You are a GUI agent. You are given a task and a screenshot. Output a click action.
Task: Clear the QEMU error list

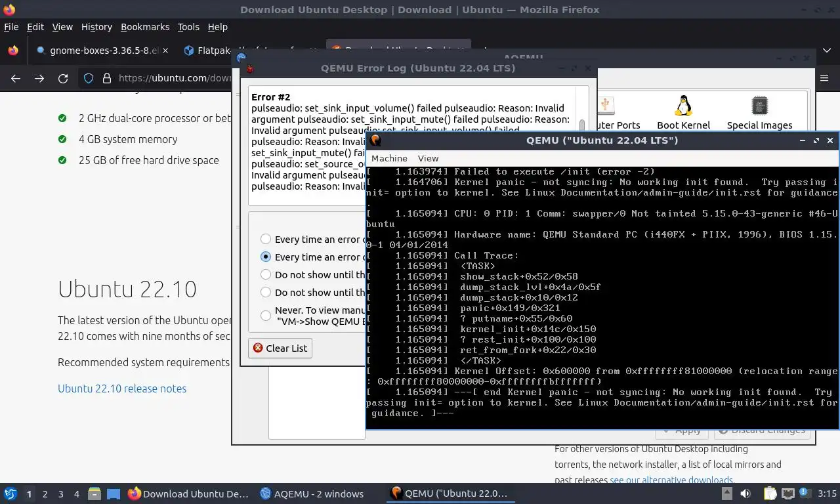point(280,348)
